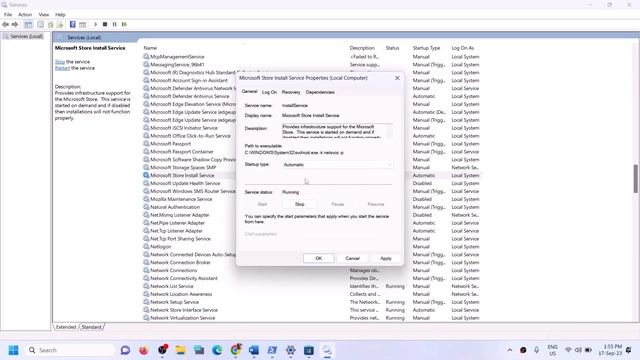This screenshot has width=640, height=360.
Task: Open the Chat app from the taskbar
Action: pyautogui.click(x=125, y=350)
